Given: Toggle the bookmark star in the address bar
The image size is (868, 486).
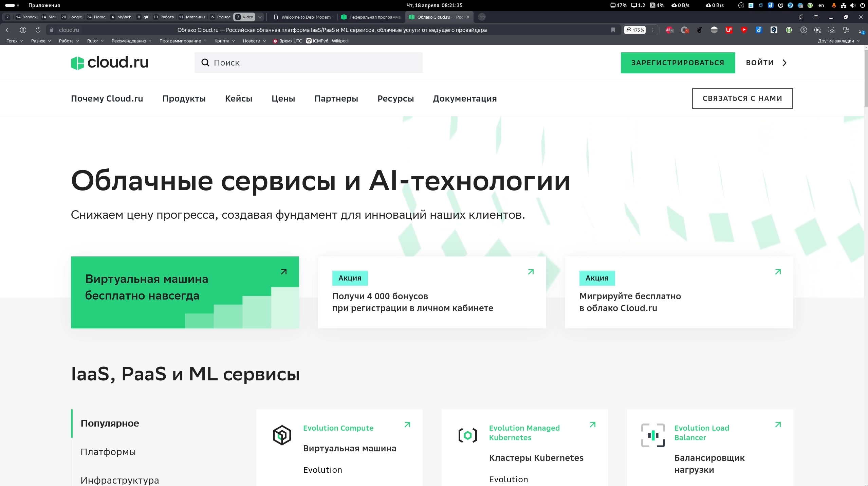Looking at the screenshot, I should point(613,30).
